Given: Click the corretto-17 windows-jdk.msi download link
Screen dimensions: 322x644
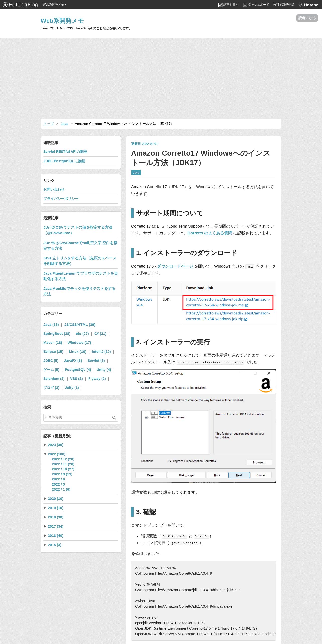Looking at the screenshot, I should (228, 302).
